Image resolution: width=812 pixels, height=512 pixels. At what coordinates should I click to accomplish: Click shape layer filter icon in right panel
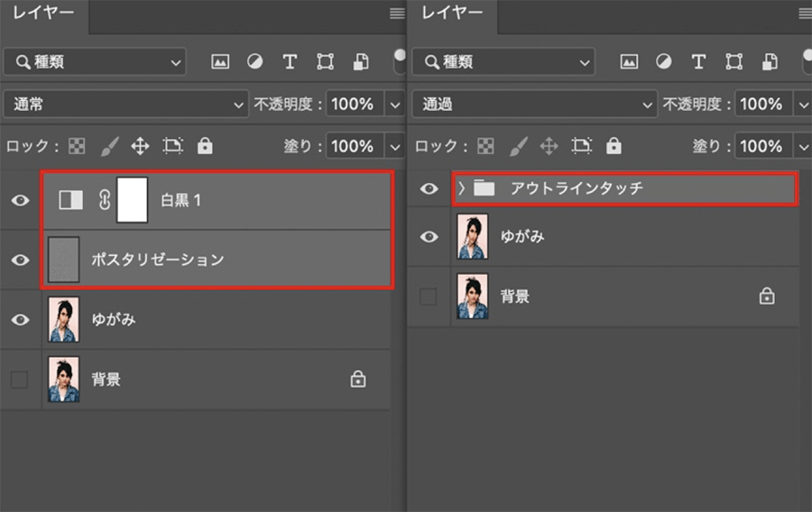(x=734, y=62)
